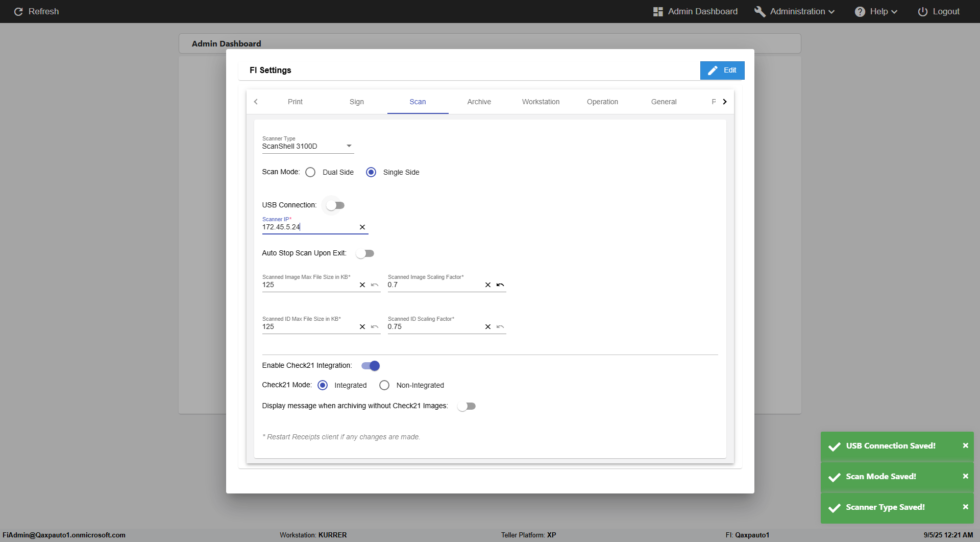This screenshot has height=542, width=980.
Task: Clear Scanned Image Scaling Factor value
Action: point(488,285)
